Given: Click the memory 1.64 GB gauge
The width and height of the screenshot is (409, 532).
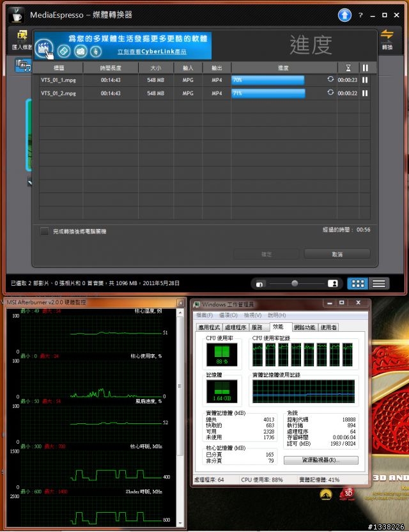Looking at the screenshot, I should 222,391.
